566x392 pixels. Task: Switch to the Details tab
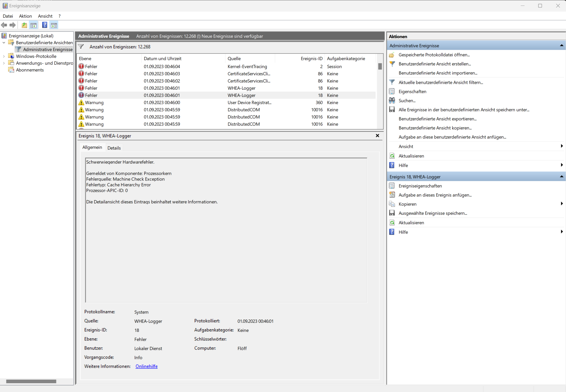pyautogui.click(x=114, y=148)
